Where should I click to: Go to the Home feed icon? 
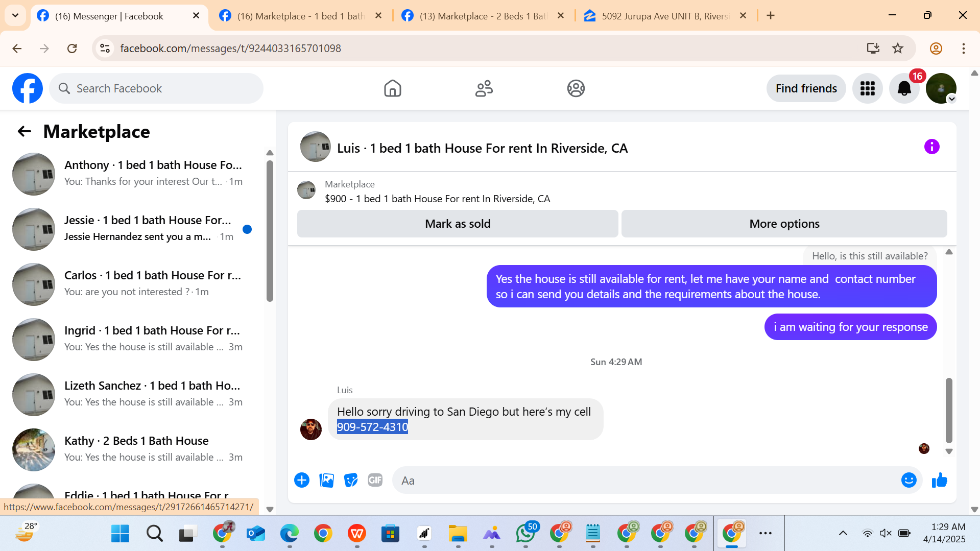392,88
